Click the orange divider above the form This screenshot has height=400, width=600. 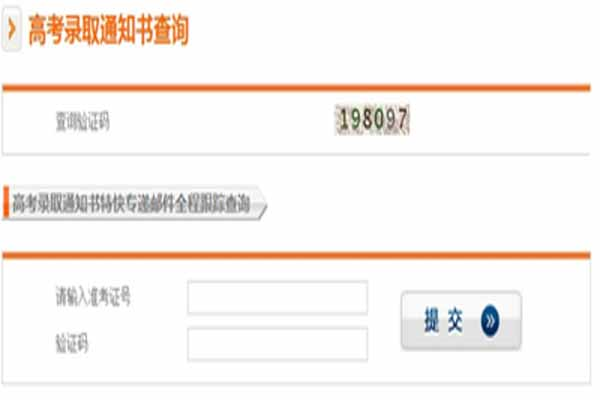pyautogui.click(x=296, y=255)
